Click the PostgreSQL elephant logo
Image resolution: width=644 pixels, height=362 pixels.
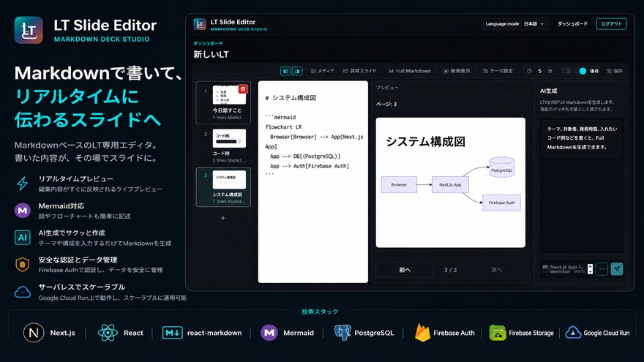coord(342,333)
